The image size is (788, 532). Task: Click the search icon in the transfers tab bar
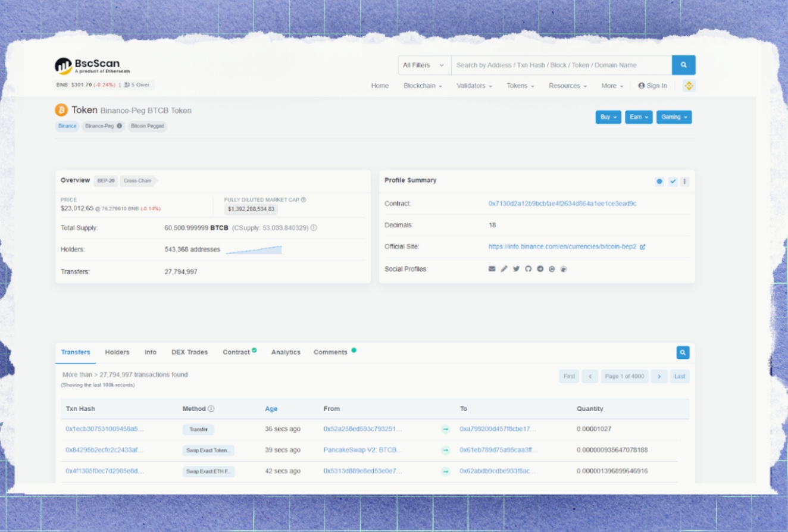tap(683, 352)
